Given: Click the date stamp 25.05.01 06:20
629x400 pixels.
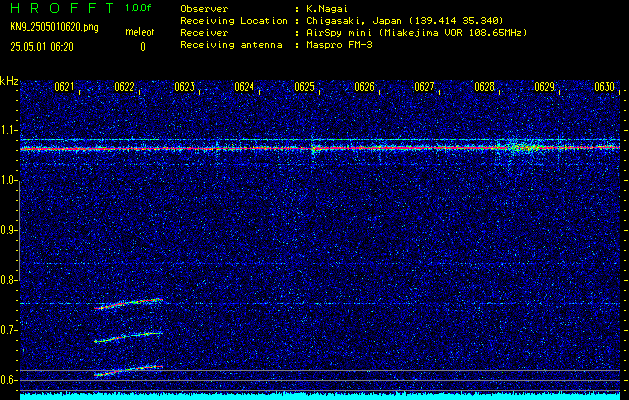Looking at the screenshot, I should pos(42,47).
